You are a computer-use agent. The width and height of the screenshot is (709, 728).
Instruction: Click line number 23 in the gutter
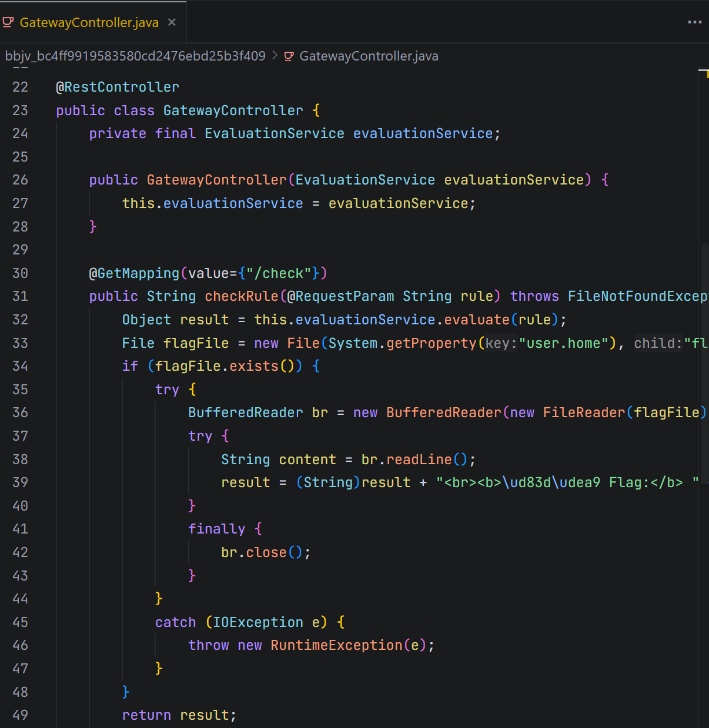click(x=20, y=110)
